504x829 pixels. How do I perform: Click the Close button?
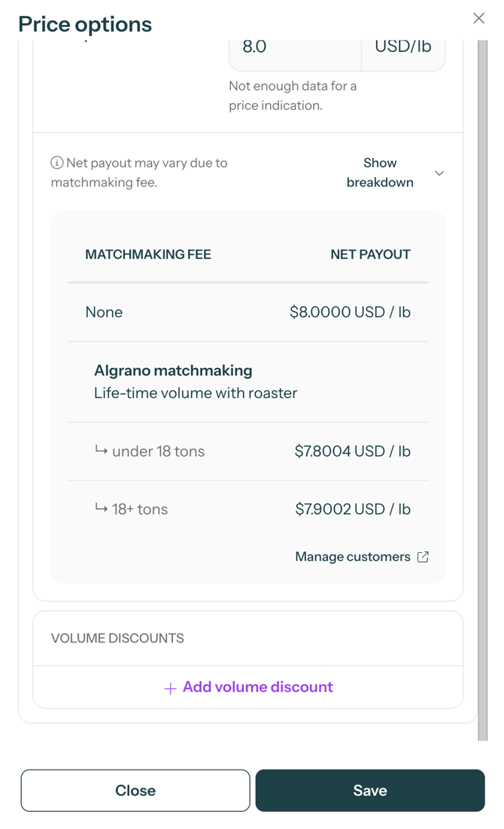pyautogui.click(x=135, y=791)
